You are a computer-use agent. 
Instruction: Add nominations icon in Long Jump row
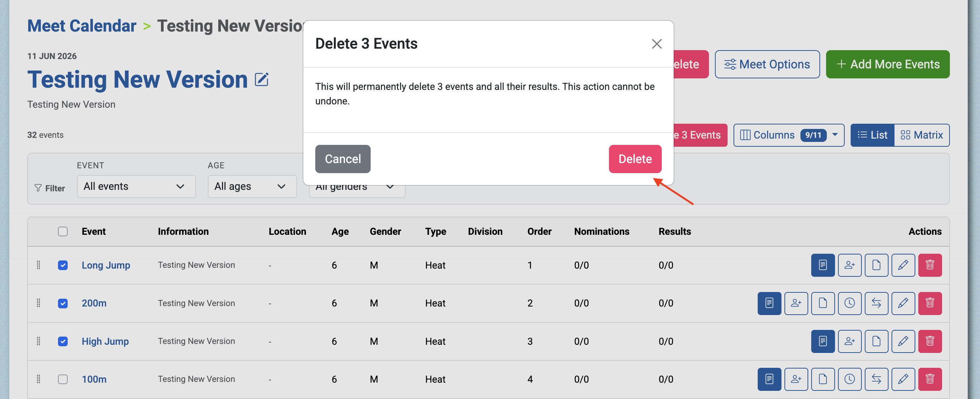tap(850, 265)
